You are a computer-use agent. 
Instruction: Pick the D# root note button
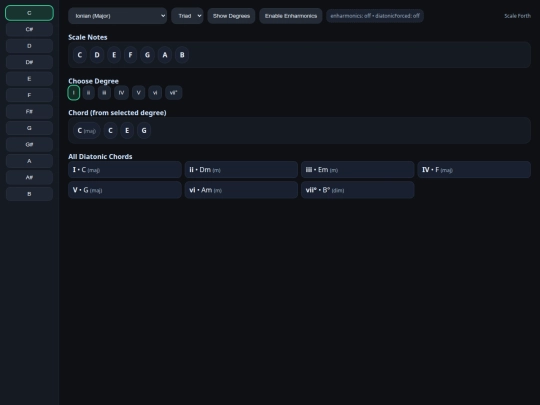click(x=29, y=62)
